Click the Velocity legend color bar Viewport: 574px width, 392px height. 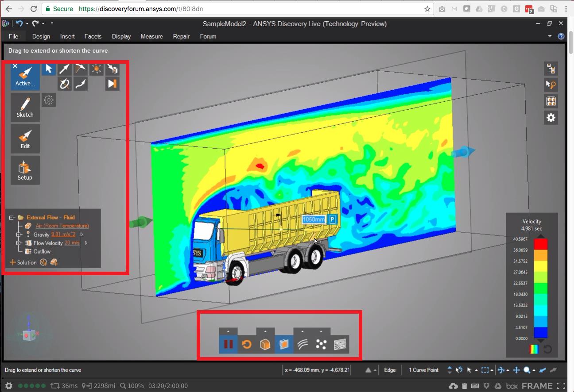(x=540, y=288)
